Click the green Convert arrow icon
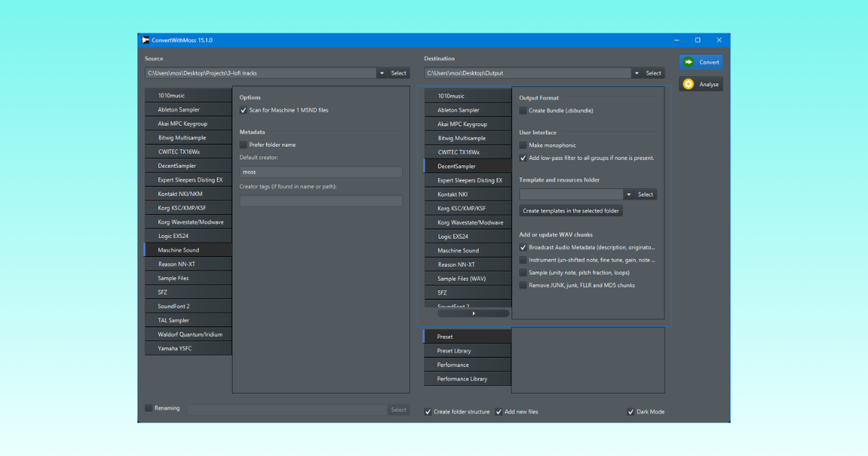Image resolution: width=868 pixels, height=456 pixels. pos(689,62)
